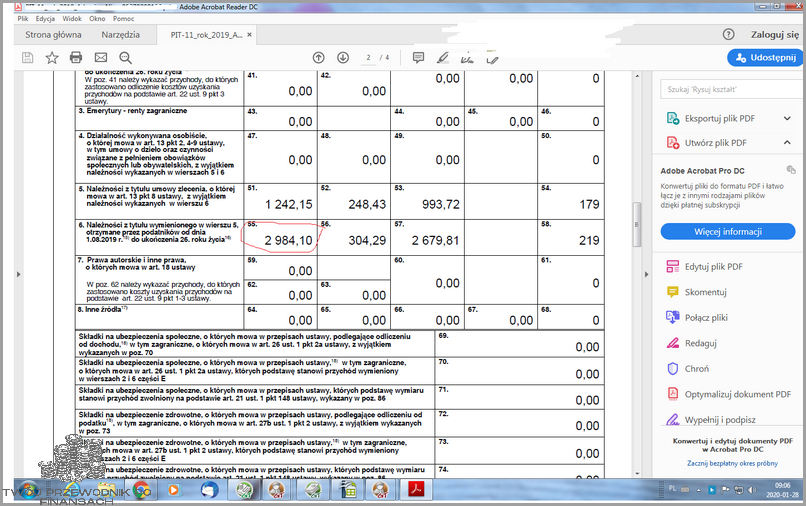Click the Utwórz plik PDF icon
This screenshot has height=506, width=806.
pos(673,142)
